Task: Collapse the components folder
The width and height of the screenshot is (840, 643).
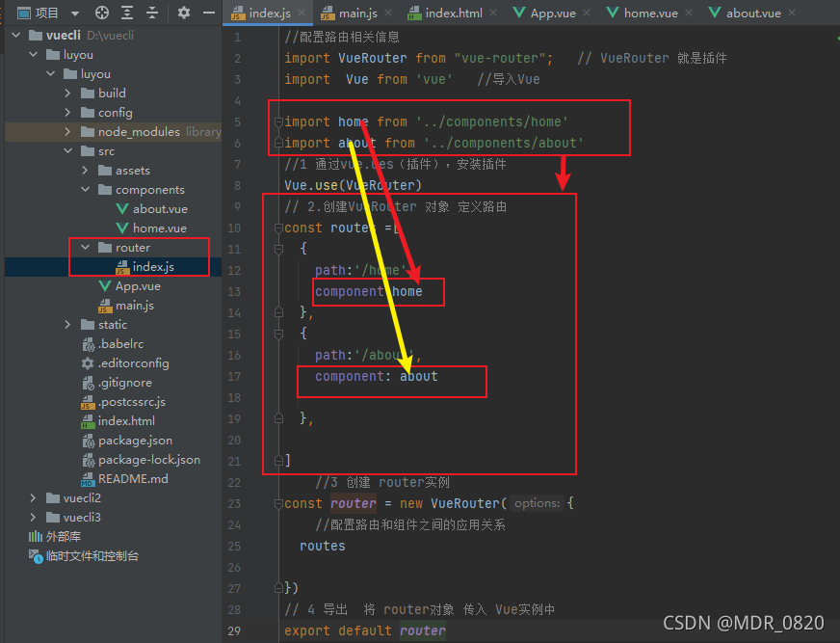Action: click(x=85, y=189)
